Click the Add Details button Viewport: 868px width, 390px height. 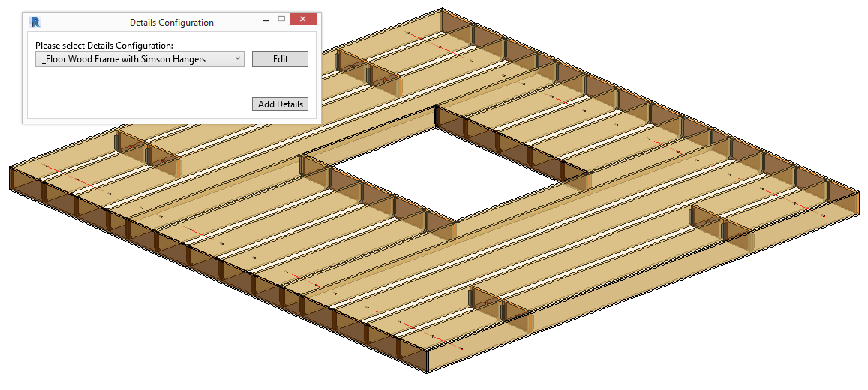pos(280,104)
